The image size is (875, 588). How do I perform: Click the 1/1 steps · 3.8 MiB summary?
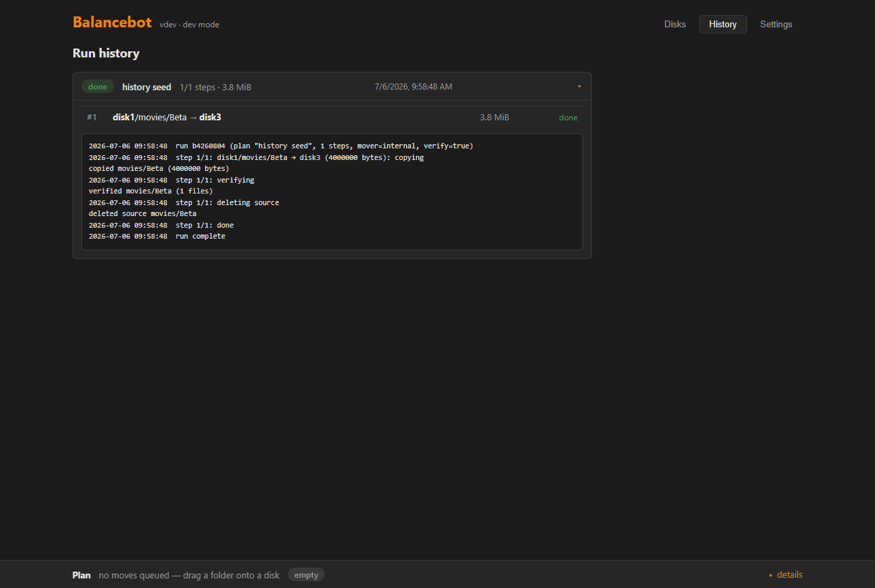(215, 87)
